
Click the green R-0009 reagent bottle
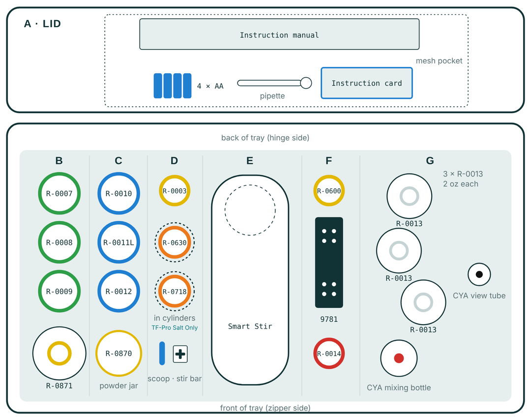point(59,291)
